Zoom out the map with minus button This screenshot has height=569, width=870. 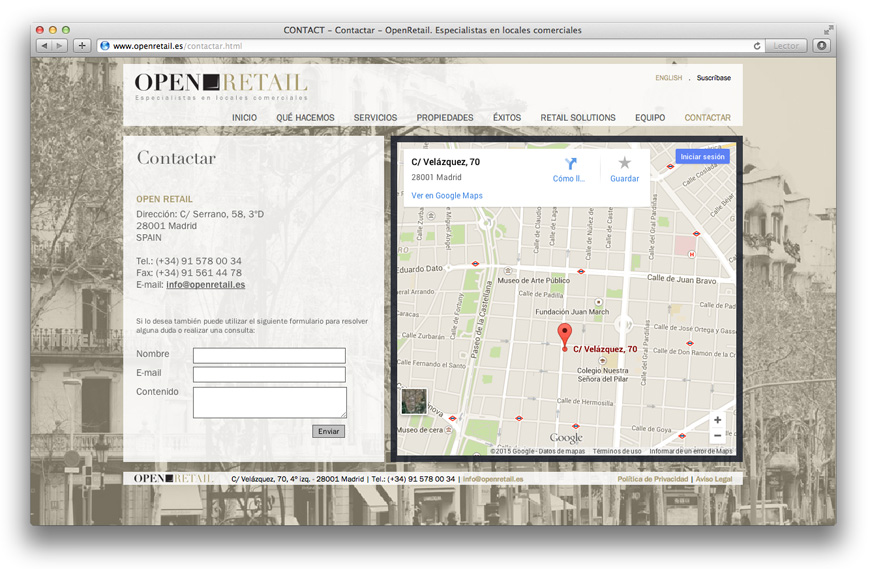(x=717, y=436)
